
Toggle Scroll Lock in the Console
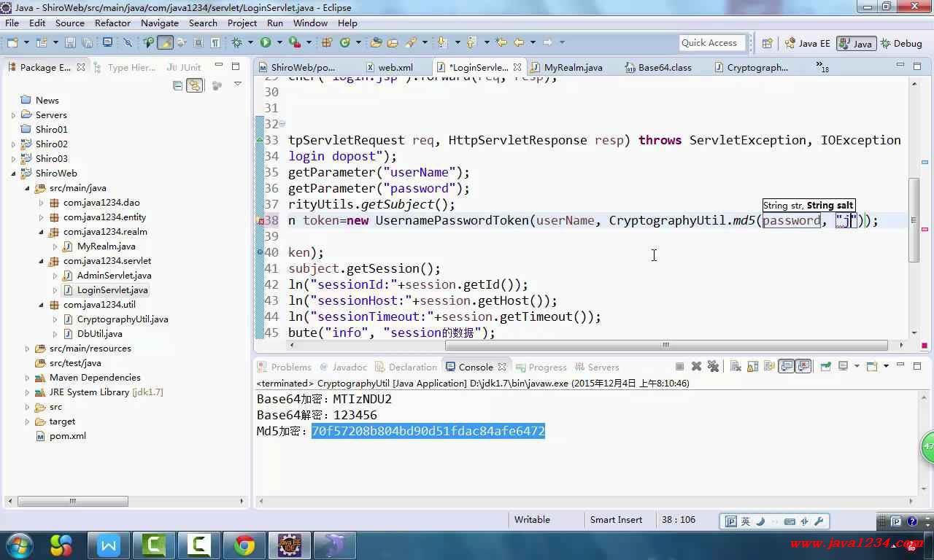(x=752, y=366)
